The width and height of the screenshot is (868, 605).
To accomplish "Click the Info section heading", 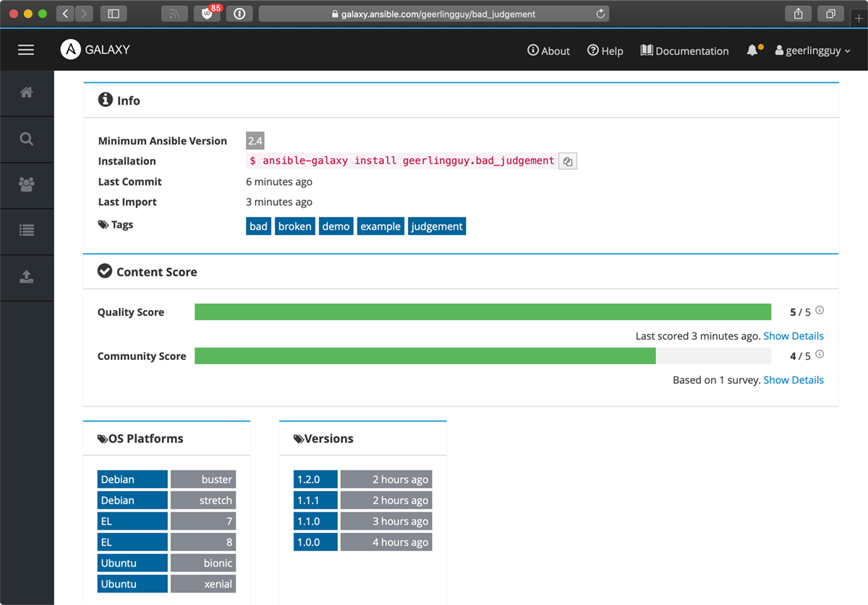I will point(119,100).
